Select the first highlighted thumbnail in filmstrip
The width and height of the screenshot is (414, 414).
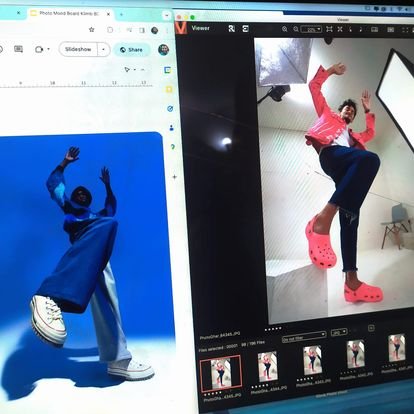[x=220, y=374]
